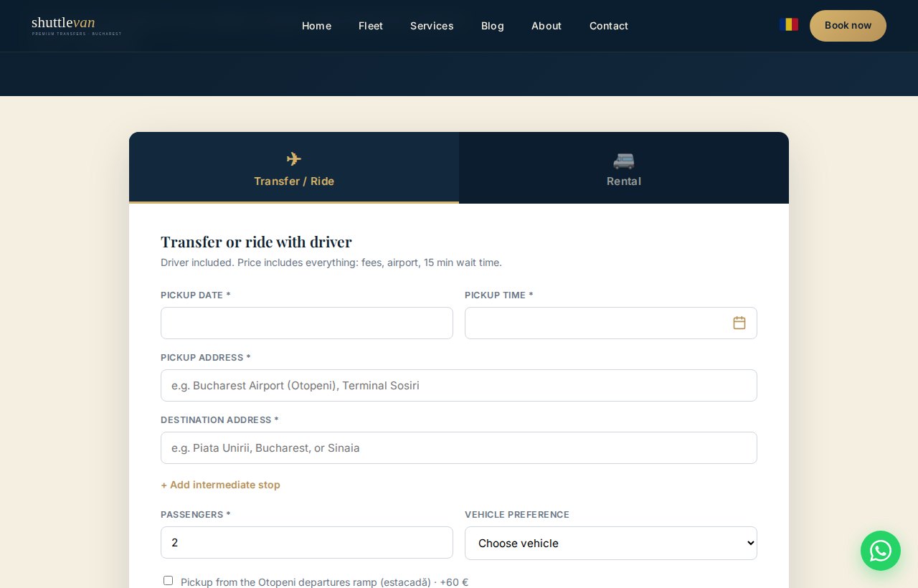This screenshot has width=918, height=588.
Task: Open the Services menu item
Action: pos(432,26)
